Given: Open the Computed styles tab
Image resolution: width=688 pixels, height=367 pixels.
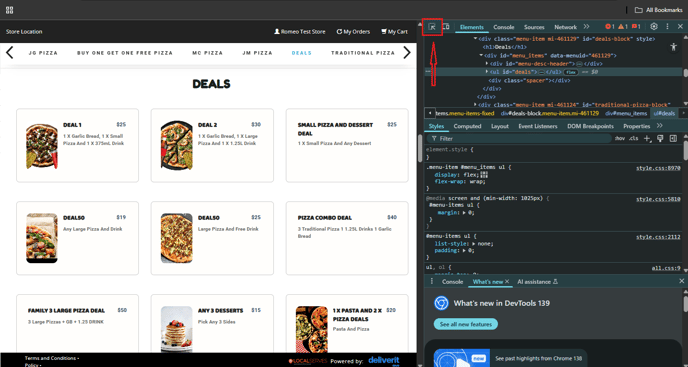Looking at the screenshot, I should [467, 126].
